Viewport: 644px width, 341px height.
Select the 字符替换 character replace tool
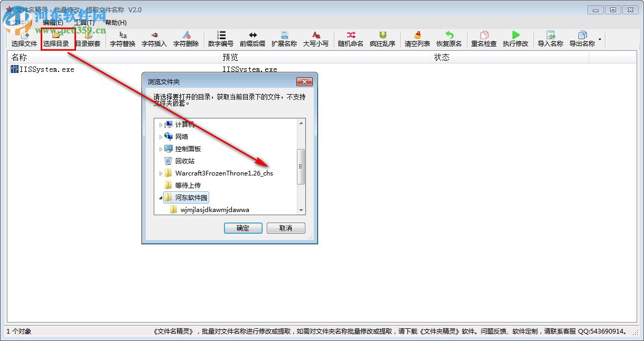pyautogui.click(x=123, y=39)
